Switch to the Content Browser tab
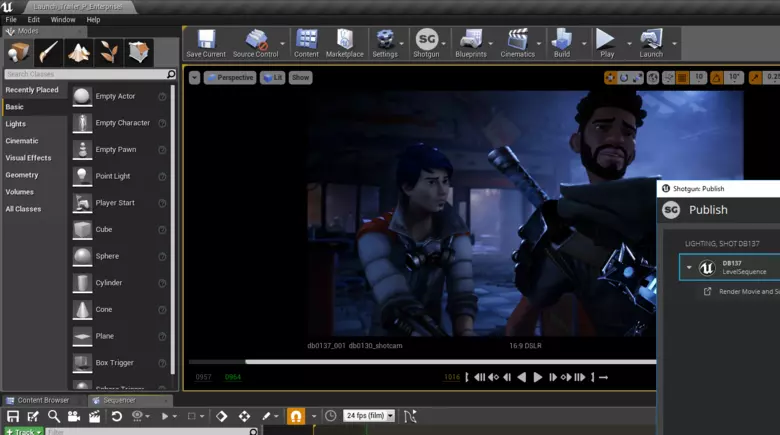 click(43, 400)
